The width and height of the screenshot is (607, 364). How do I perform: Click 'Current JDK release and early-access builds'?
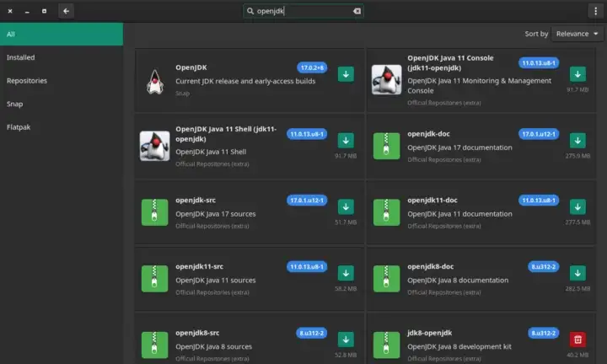pyautogui.click(x=245, y=81)
